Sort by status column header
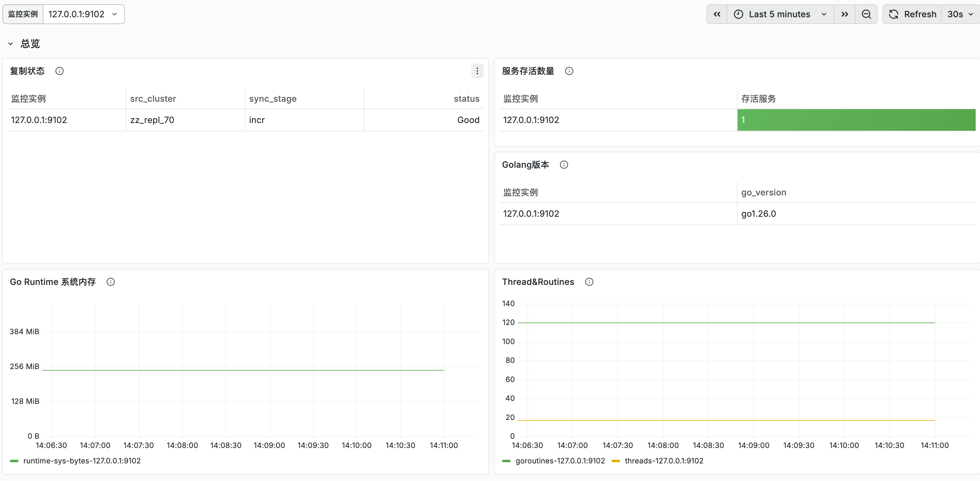This screenshot has width=980, height=481. click(x=467, y=99)
